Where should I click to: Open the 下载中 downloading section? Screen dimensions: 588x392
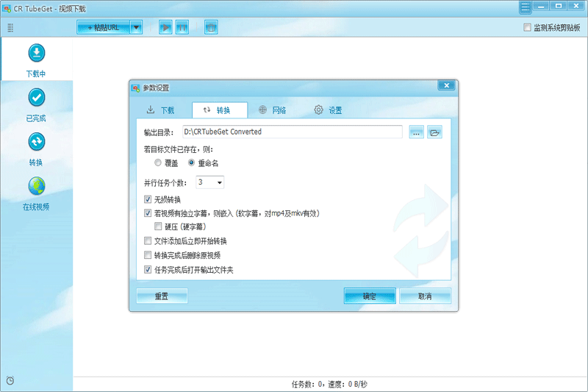[36, 60]
